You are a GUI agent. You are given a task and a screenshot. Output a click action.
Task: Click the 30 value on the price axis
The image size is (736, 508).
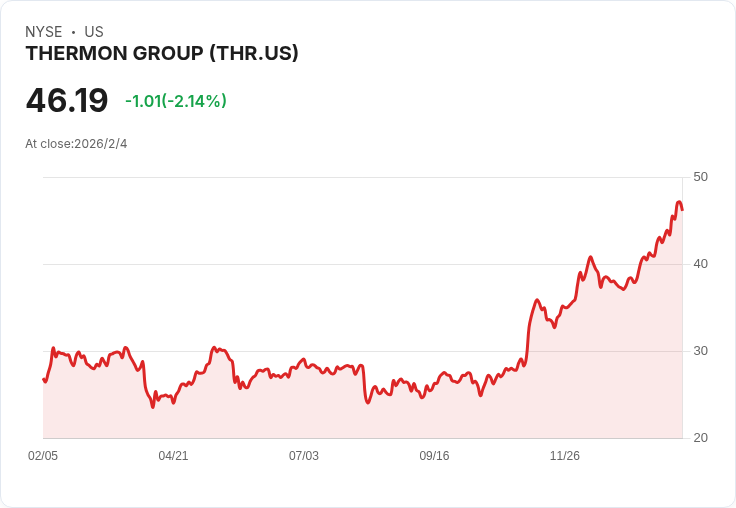701,351
